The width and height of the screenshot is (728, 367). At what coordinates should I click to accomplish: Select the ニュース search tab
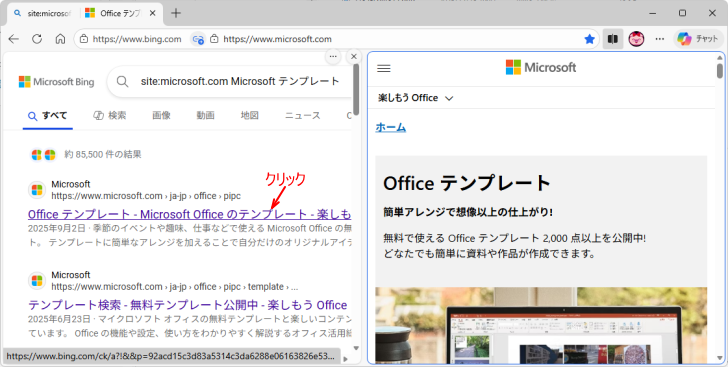[303, 116]
